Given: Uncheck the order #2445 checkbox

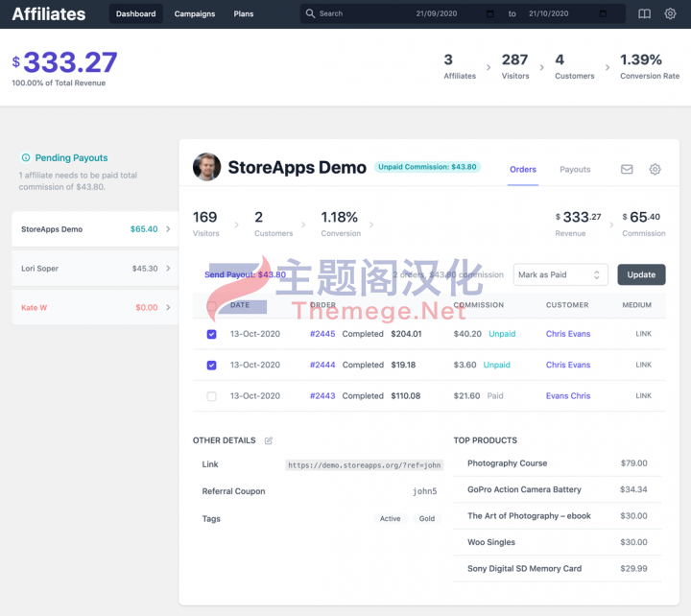Looking at the screenshot, I should tap(211, 334).
